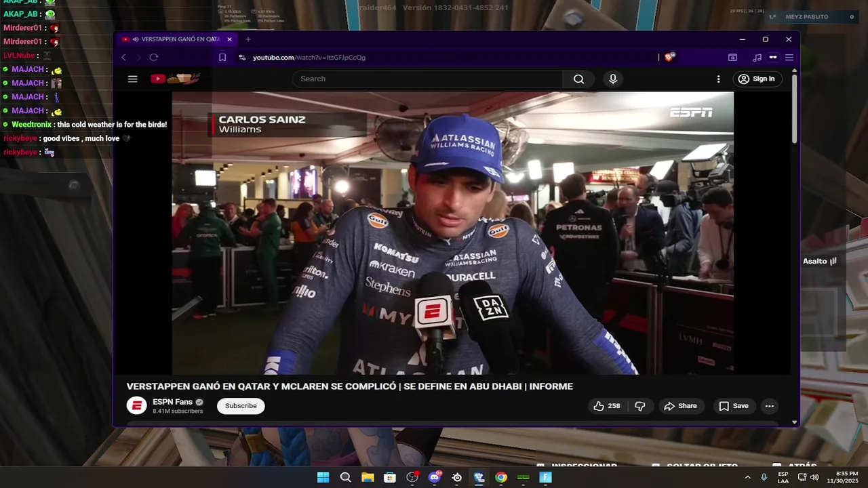This screenshot has height=488, width=868.
Task: Click the Carlos Sainz video player
Action: pos(452,233)
